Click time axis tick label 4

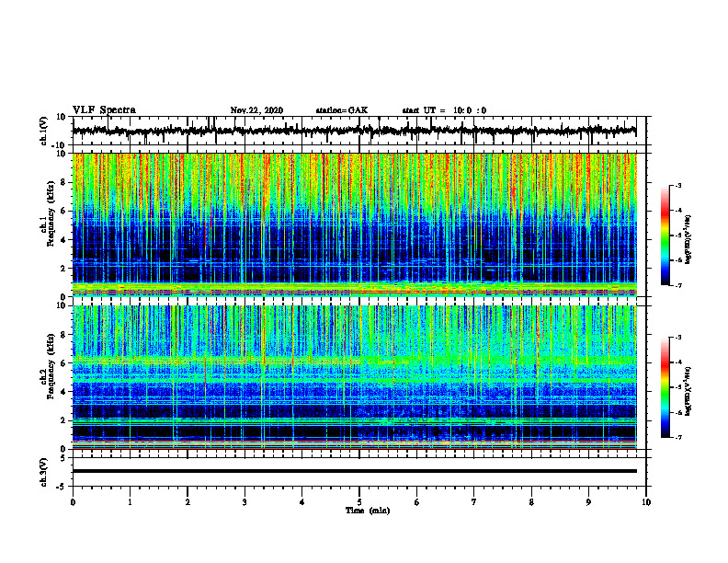pyautogui.click(x=301, y=502)
